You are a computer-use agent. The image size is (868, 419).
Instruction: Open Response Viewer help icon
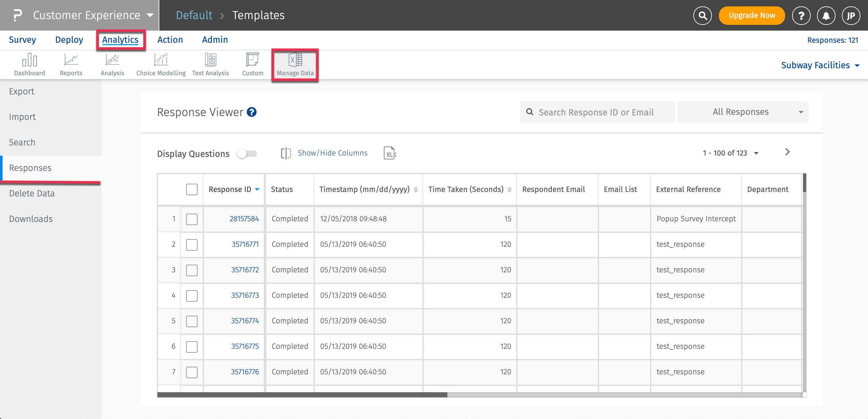pos(251,112)
